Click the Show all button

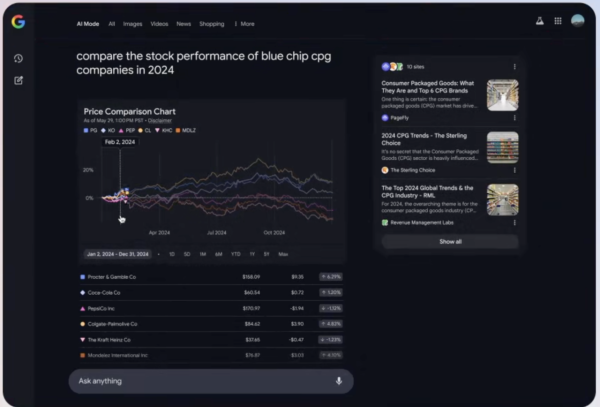click(450, 241)
